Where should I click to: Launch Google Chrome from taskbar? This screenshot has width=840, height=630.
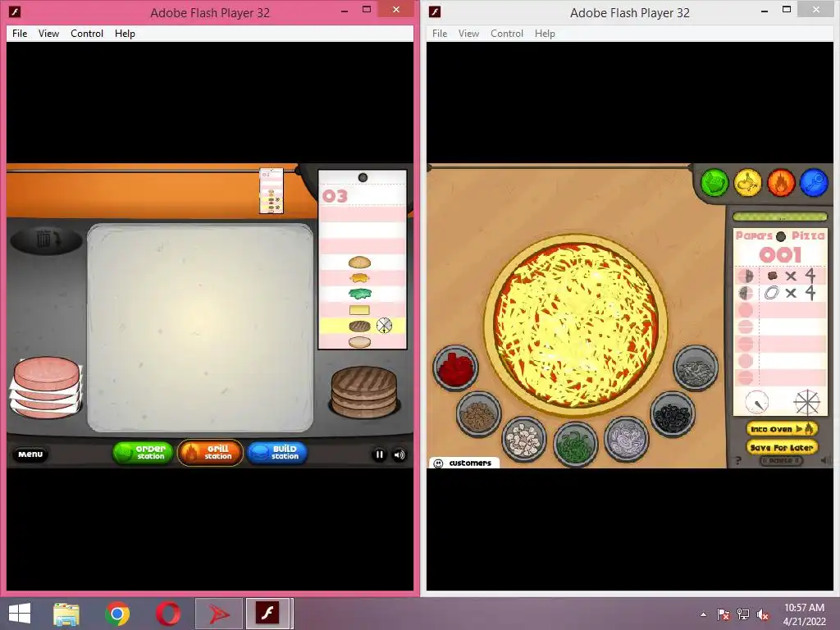pos(117,614)
